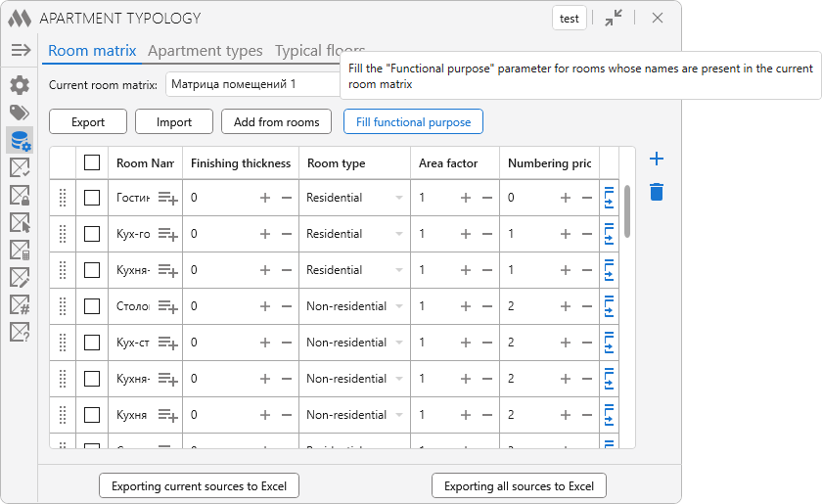Click the blue trash delete icon

tap(657, 192)
